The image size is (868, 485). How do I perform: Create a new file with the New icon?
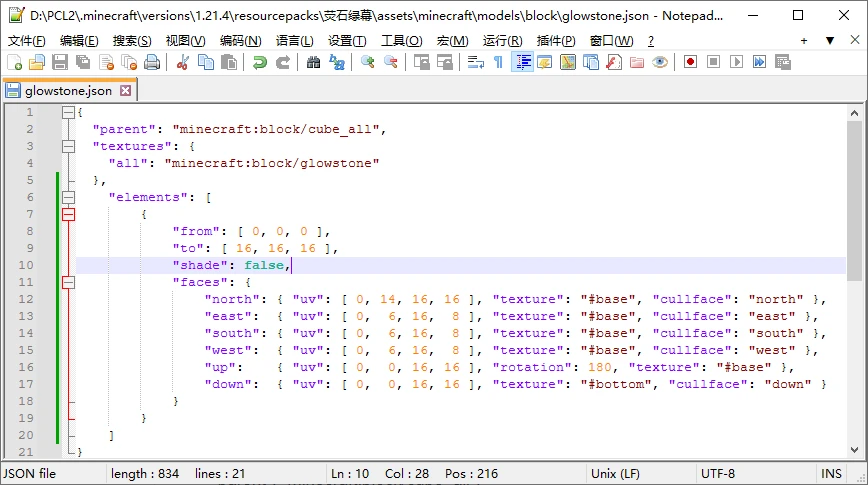pos(14,62)
